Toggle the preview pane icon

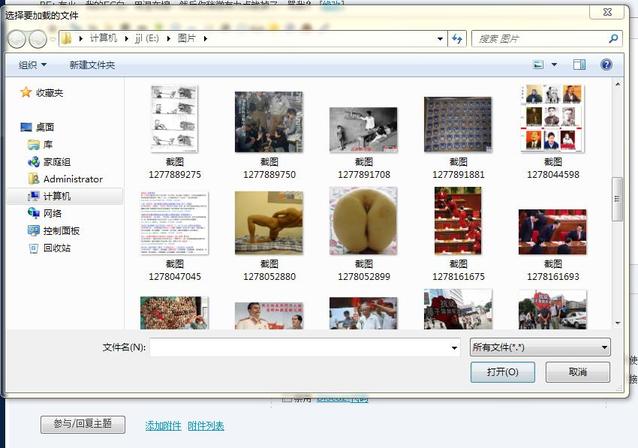coord(579,65)
